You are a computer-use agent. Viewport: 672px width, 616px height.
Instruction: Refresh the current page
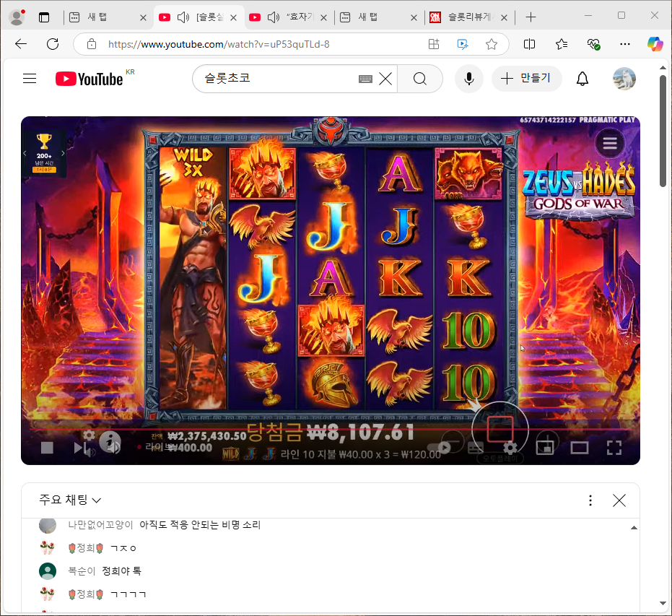53,44
